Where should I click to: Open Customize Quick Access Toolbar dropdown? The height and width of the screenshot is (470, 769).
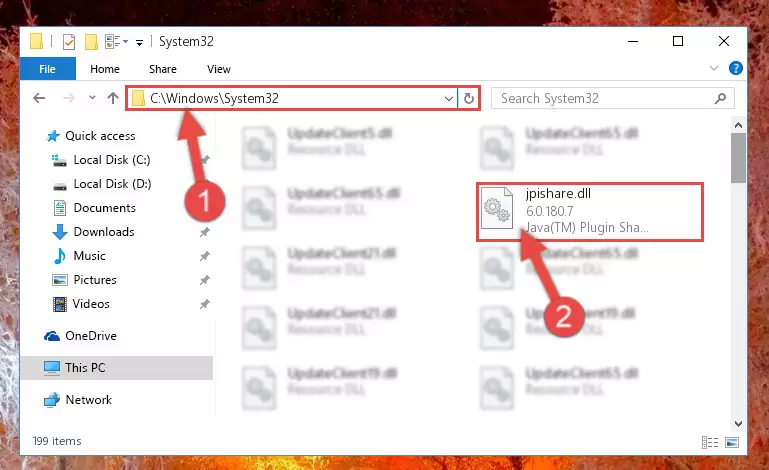point(139,43)
